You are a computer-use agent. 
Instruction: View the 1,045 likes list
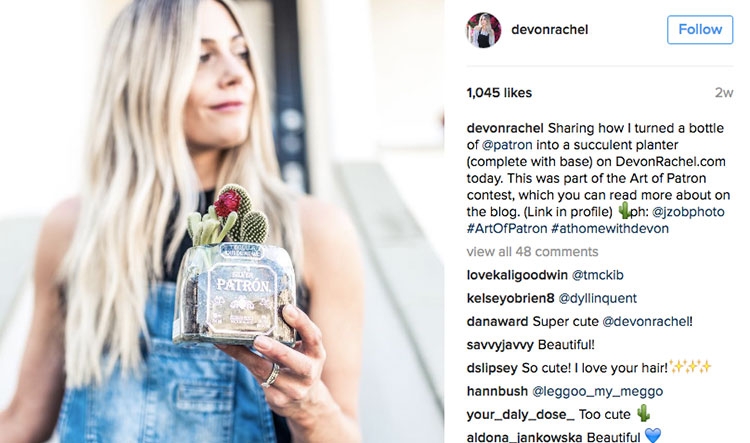click(499, 93)
